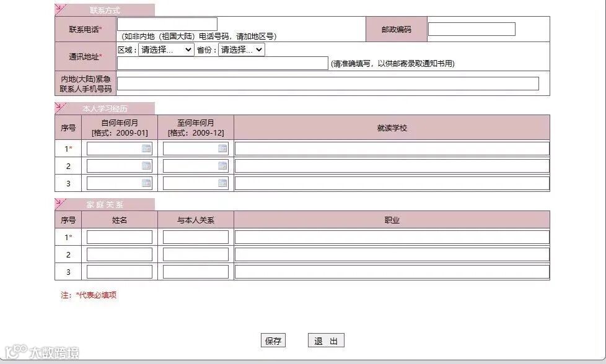The height and width of the screenshot is (364, 606).
Task: Click the 就读学校 column header
Action: [392, 128]
